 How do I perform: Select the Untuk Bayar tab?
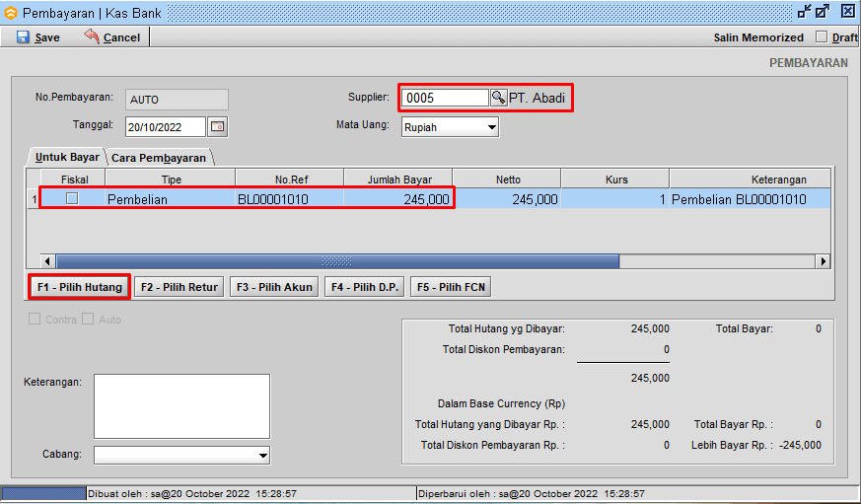click(x=67, y=158)
